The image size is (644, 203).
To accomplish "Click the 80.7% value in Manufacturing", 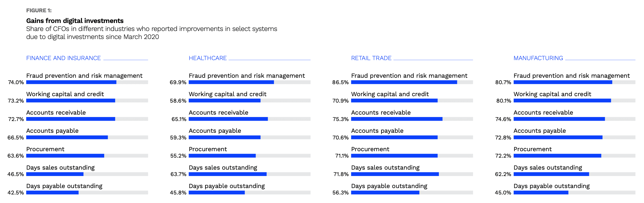I will 503,82.
